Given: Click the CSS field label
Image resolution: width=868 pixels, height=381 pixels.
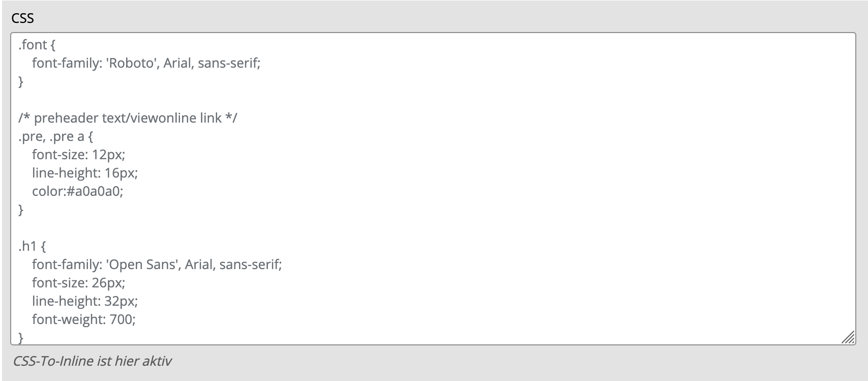Looking at the screenshot, I should 23,18.
